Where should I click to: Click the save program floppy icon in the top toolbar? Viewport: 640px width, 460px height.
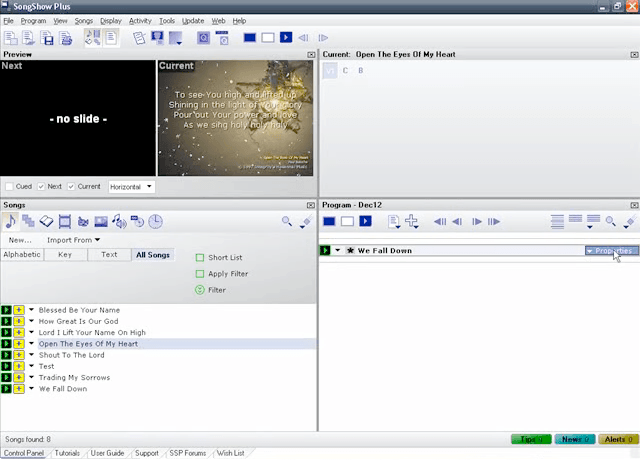click(x=47, y=38)
